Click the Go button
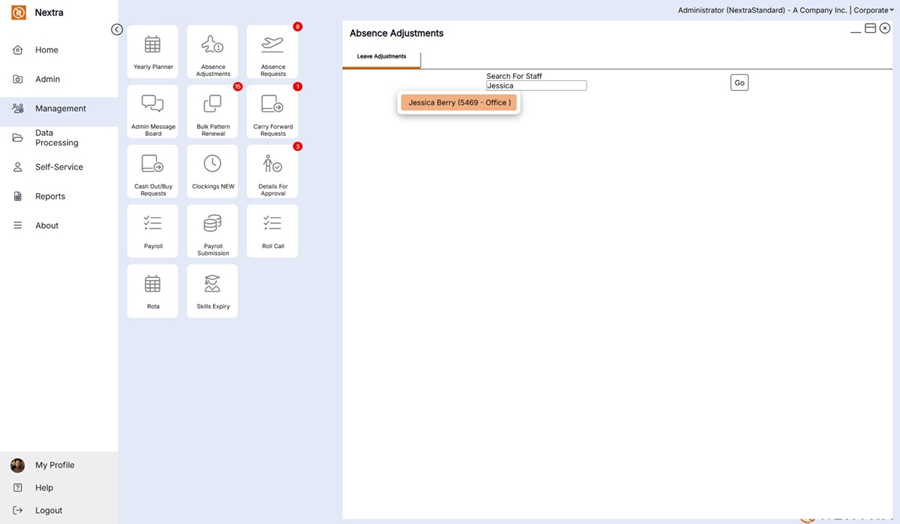Image resolution: width=900 pixels, height=524 pixels. [x=739, y=83]
